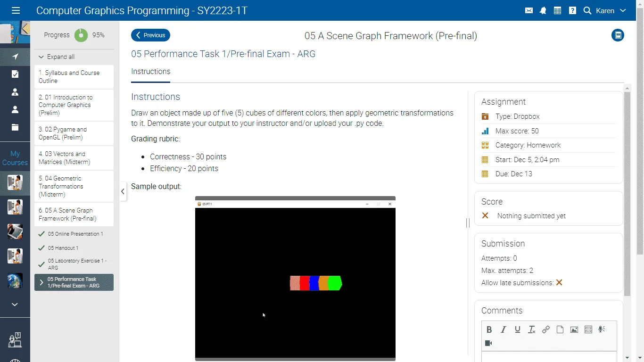Open the Karen user menu
Screen dimensions: 644x362
(x=611, y=10)
